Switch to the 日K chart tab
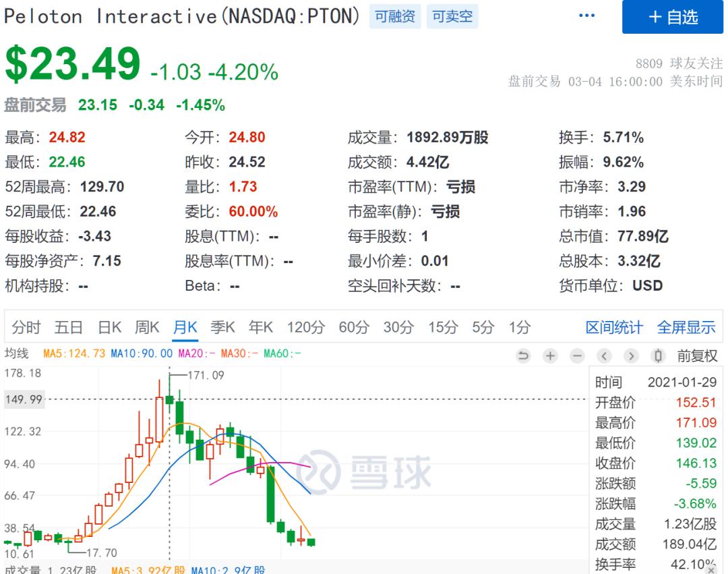 (x=110, y=327)
